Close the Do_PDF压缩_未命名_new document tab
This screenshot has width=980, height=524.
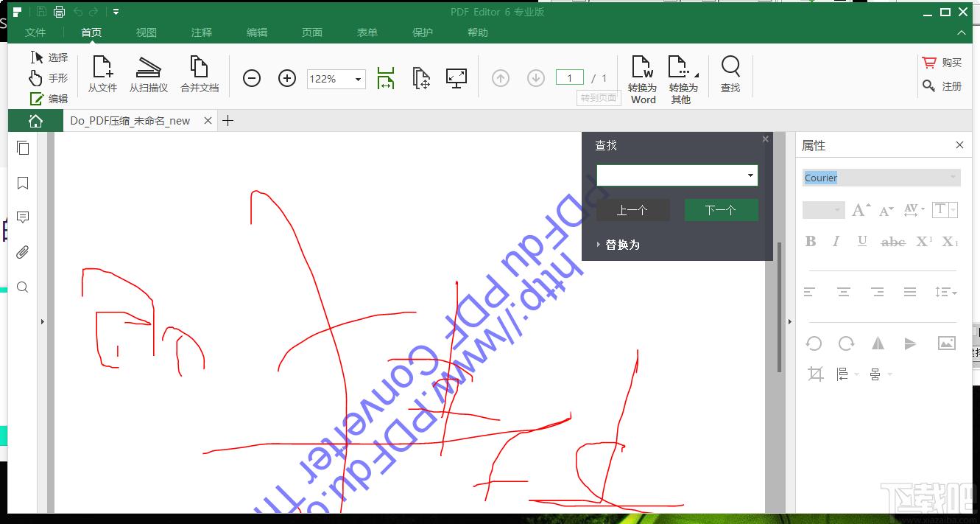tap(208, 121)
